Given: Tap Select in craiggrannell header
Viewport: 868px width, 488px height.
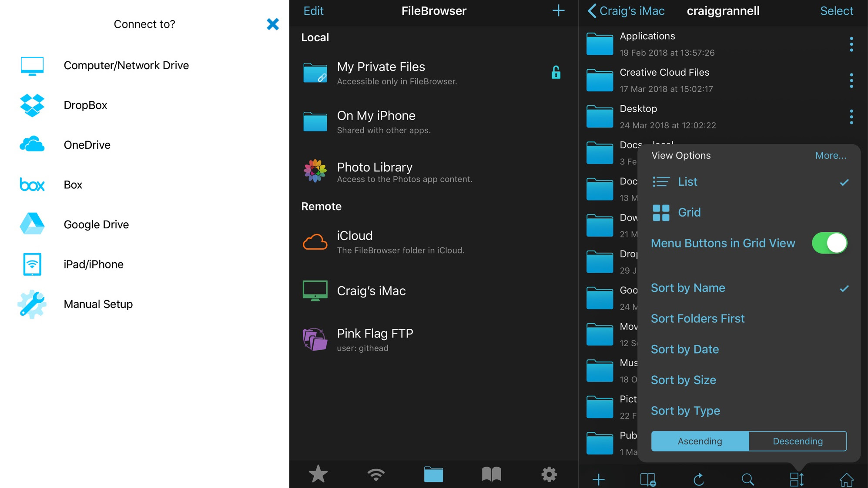Looking at the screenshot, I should (x=836, y=11).
